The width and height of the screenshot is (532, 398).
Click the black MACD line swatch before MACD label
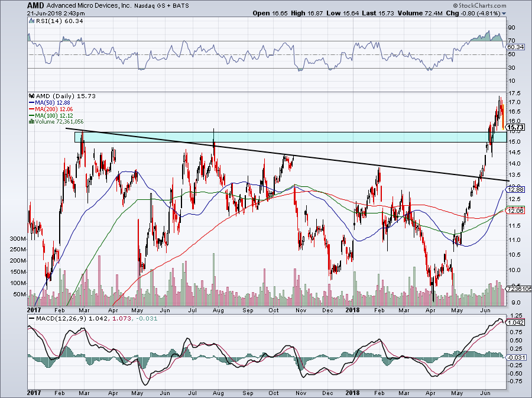click(32, 319)
